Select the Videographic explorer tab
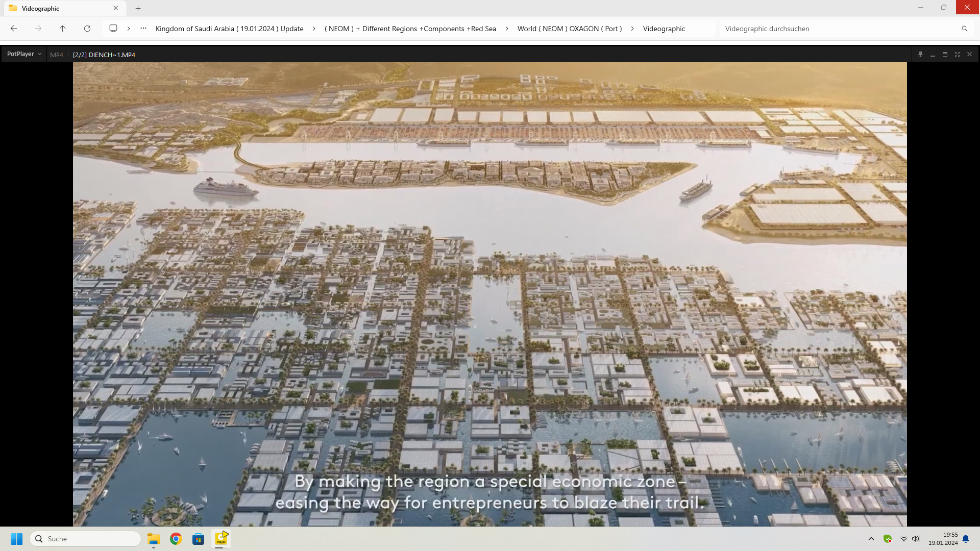This screenshot has height=551, width=980. click(64, 8)
